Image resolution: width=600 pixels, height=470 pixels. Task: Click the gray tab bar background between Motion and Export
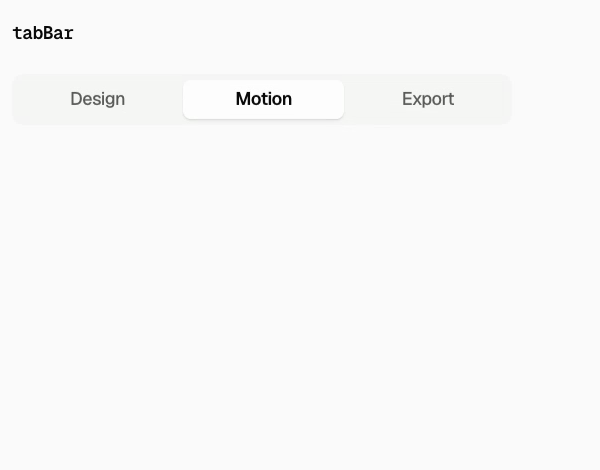coord(346,99)
